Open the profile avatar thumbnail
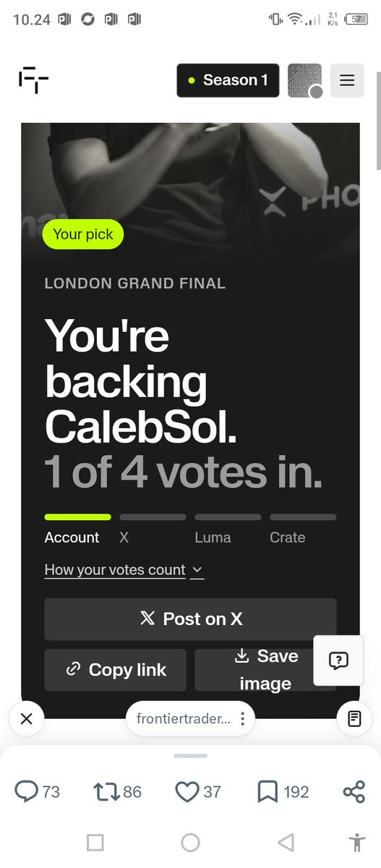This screenshot has height=868, width=381. [x=304, y=80]
